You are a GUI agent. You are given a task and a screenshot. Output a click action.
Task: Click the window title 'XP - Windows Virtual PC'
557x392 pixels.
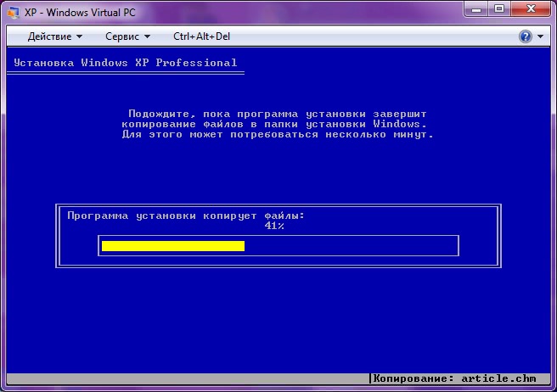click(x=81, y=13)
